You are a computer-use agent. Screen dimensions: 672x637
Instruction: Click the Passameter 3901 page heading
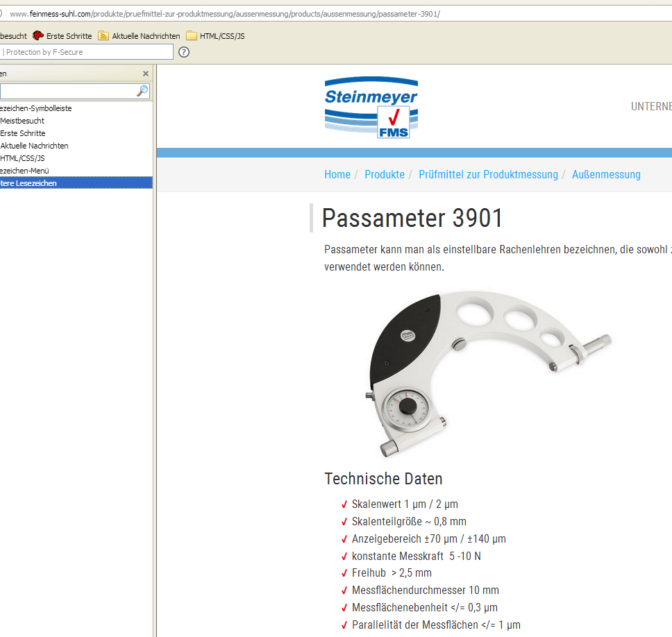pos(412,218)
